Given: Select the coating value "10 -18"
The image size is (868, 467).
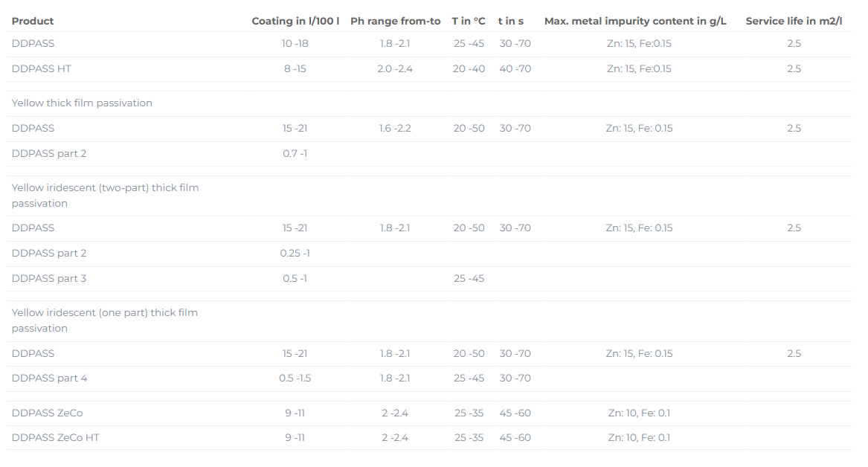Looking at the screenshot, I should tap(295, 43).
